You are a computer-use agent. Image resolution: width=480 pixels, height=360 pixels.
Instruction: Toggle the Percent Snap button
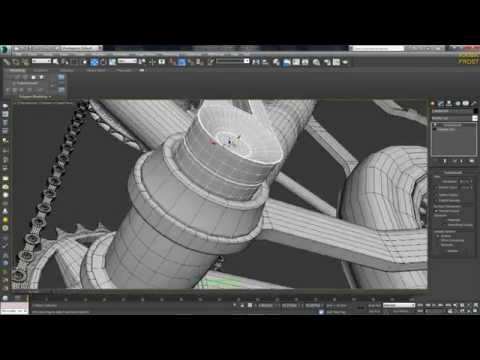tap(191, 62)
